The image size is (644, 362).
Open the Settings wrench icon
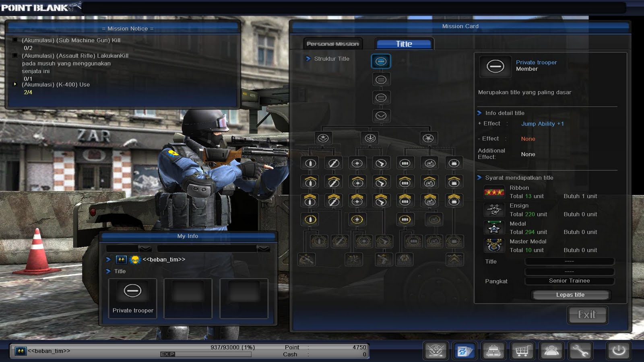(x=580, y=351)
